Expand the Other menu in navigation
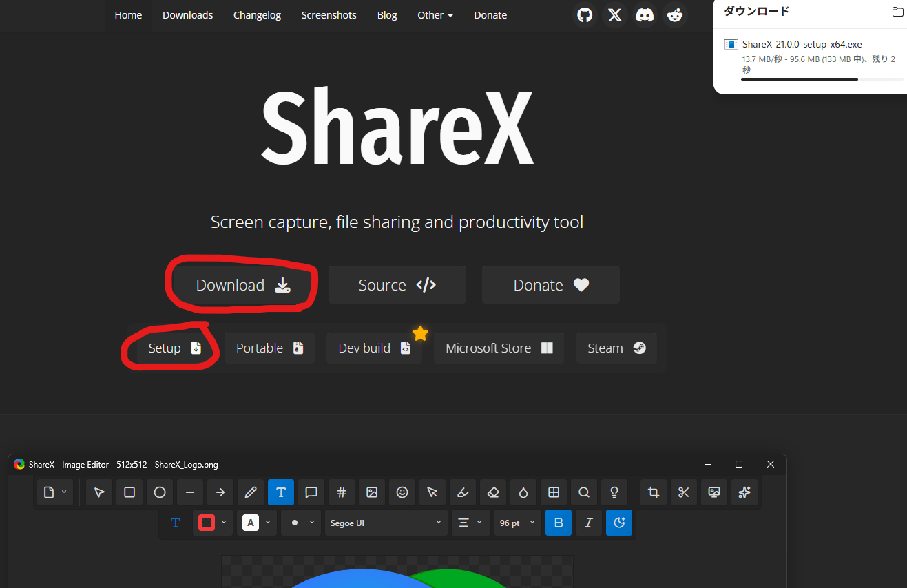 [x=435, y=15]
